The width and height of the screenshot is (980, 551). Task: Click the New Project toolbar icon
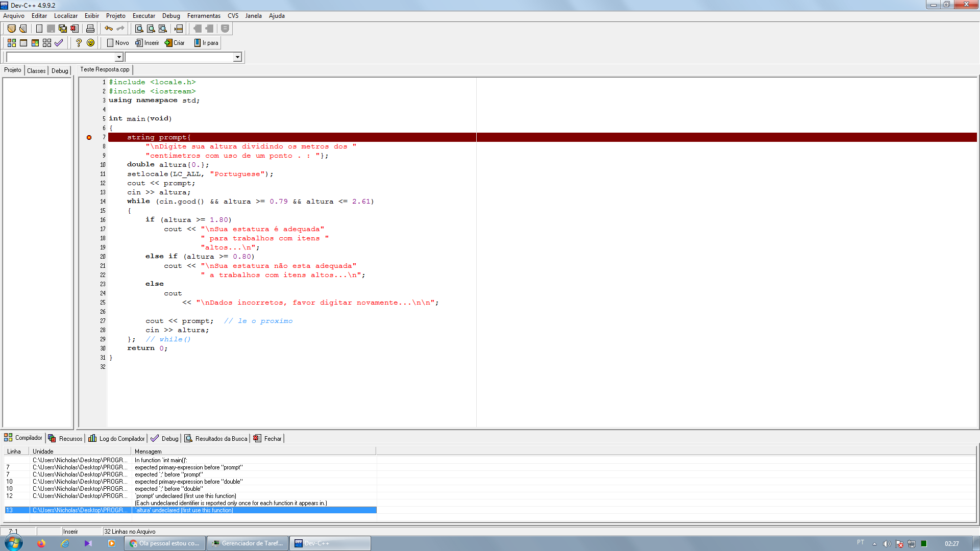point(11,29)
